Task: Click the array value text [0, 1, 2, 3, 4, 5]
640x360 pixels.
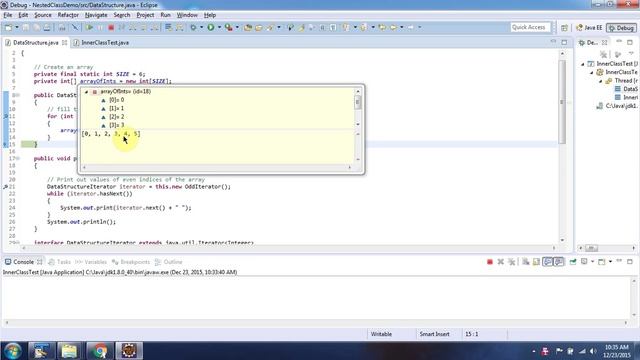Action: tap(111, 134)
